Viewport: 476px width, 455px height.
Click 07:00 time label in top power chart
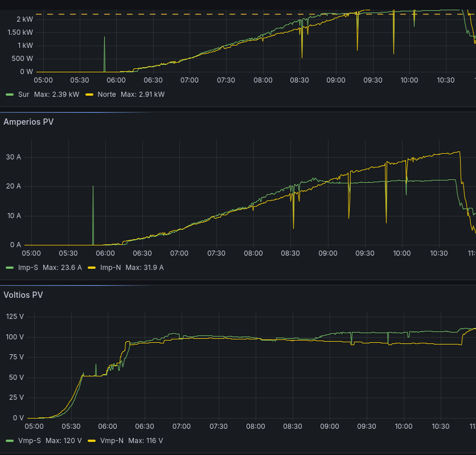tap(190, 80)
